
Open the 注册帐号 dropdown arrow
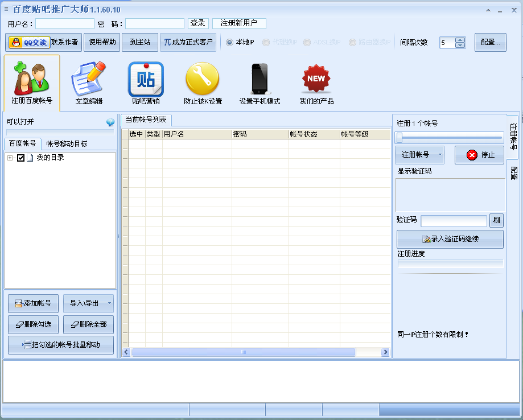pos(440,155)
